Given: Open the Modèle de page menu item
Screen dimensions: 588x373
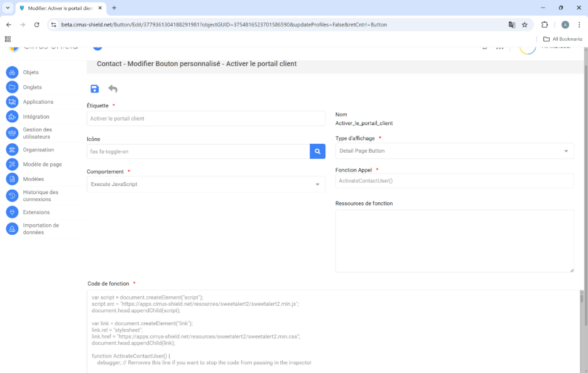Looking at the screenshot, I should coord(42,165).
